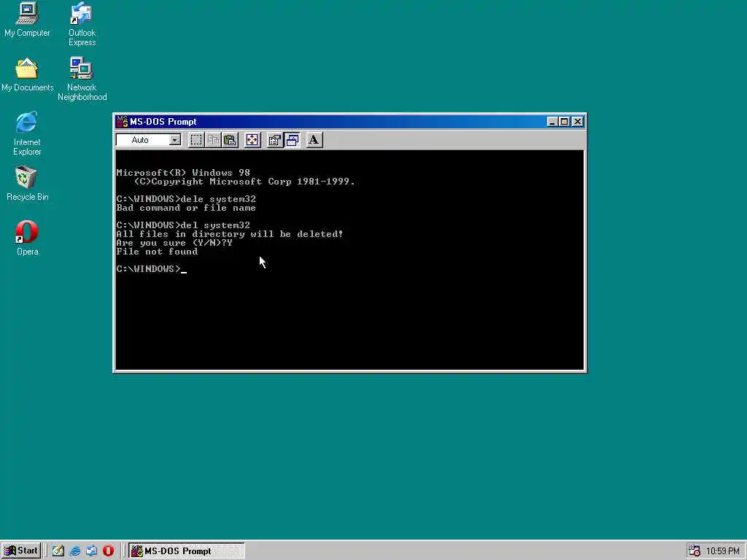The image size is (747, 560).
Task: Close the MS-DOS Prompt window
Action: tap(578, 122)
